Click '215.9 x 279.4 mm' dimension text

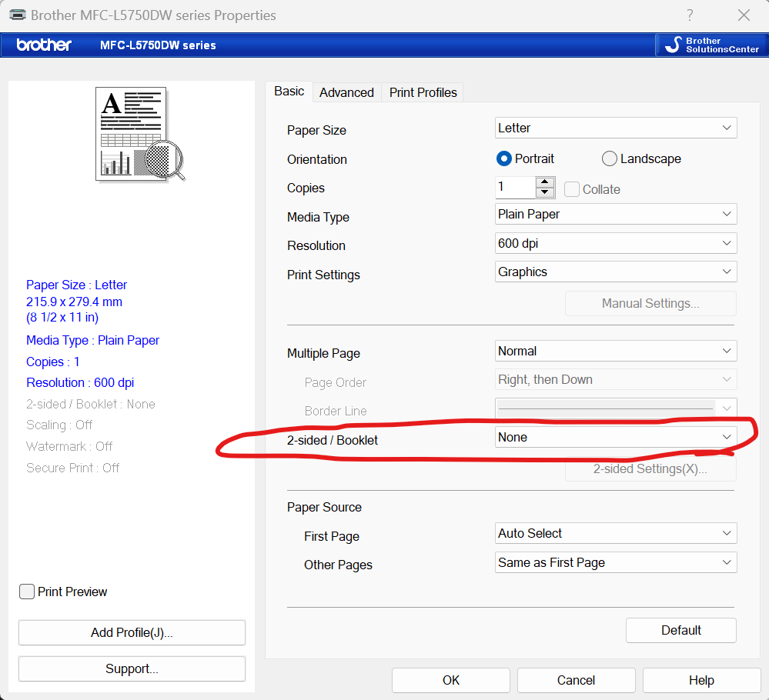(74, 302)
